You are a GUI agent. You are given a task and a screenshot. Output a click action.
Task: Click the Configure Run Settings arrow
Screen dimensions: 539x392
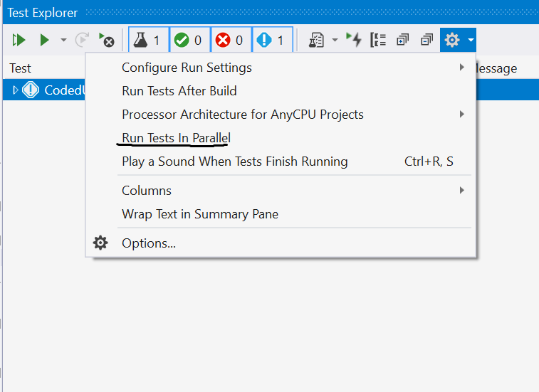pyautogui.click(x=462, y=68)
